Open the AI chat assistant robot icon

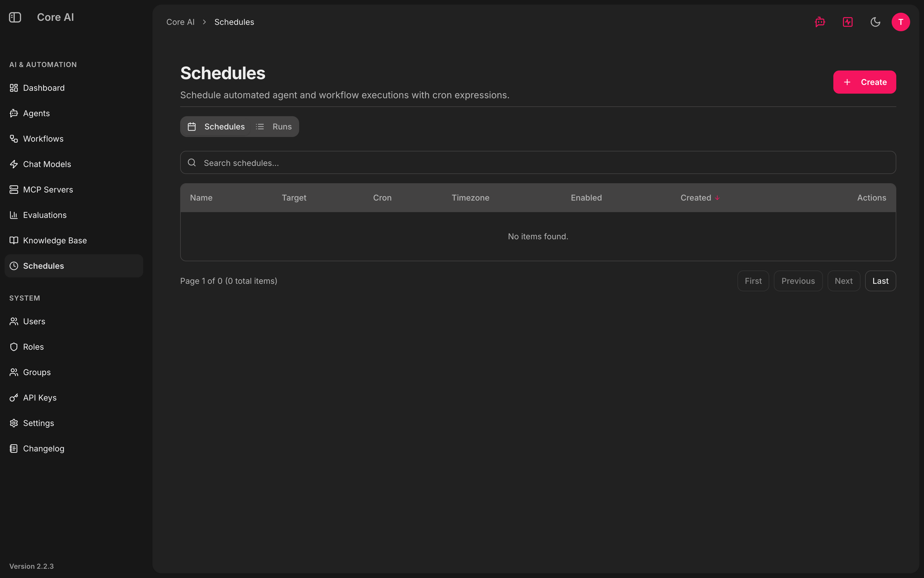point(820,22)
